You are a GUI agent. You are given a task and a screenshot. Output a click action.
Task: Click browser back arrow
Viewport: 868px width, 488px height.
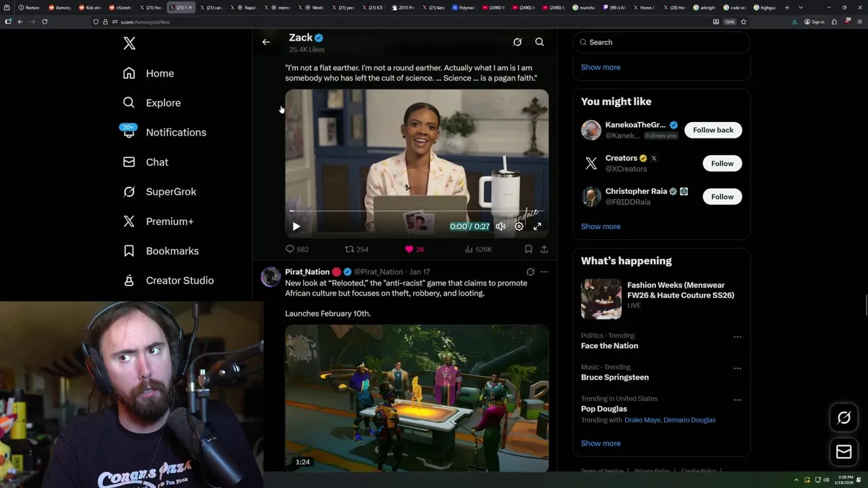pyautogui.click(x=20, y=22)
